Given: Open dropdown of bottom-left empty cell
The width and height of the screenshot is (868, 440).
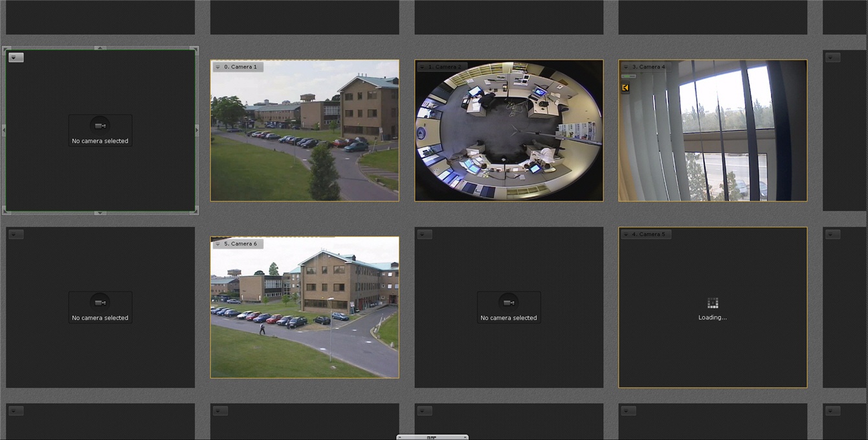Looking at the screenshot, I should (16, 410).
